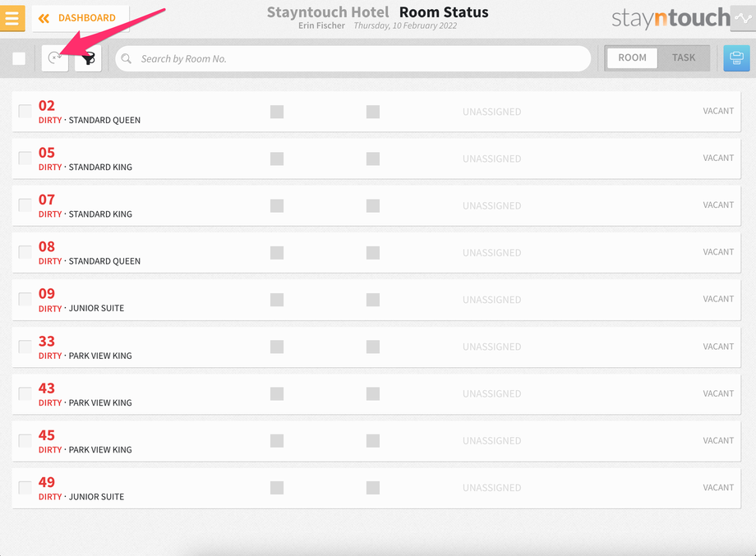
Task: Click the Stayntouch Hotel title
Action: point(328,12)
